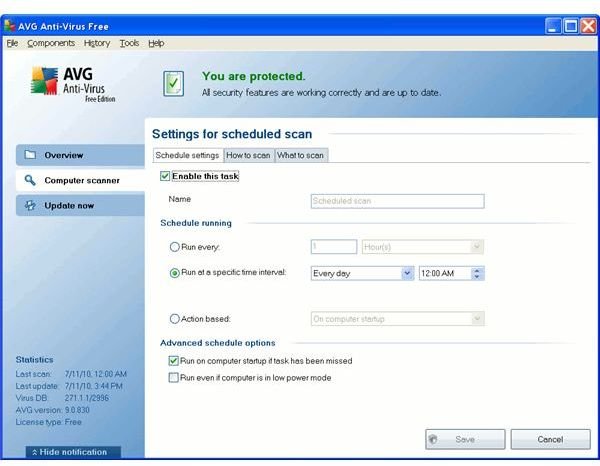The image size is (600, 466).
Task: Click the 'AVG version' statistics entry
Action: pos(52,410)
